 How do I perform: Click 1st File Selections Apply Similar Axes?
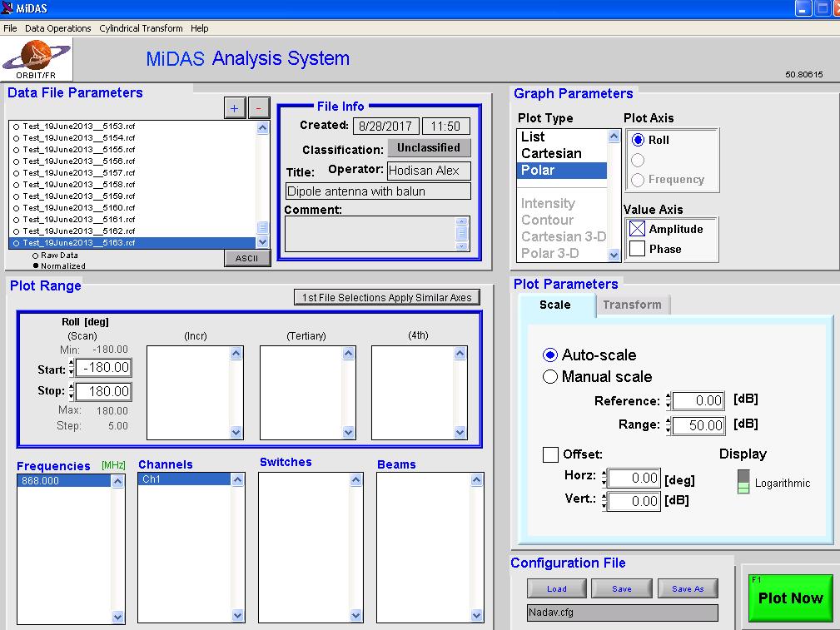[x=387, y=297]
